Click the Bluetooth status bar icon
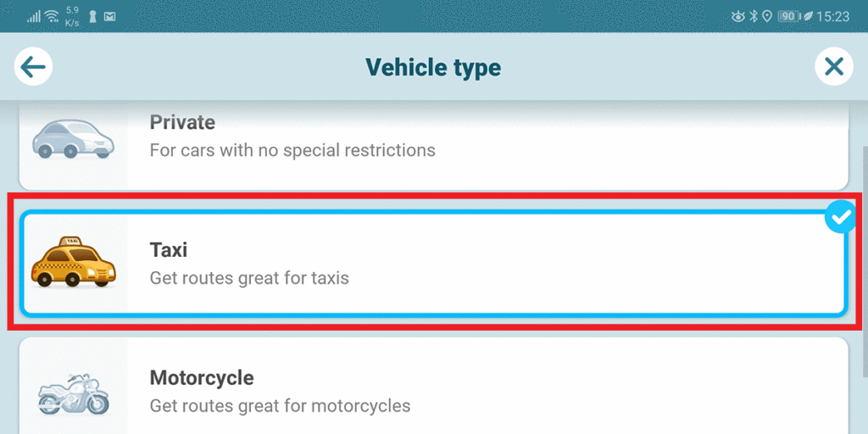This screenshot has height=434, width=868. click(753, 17)
